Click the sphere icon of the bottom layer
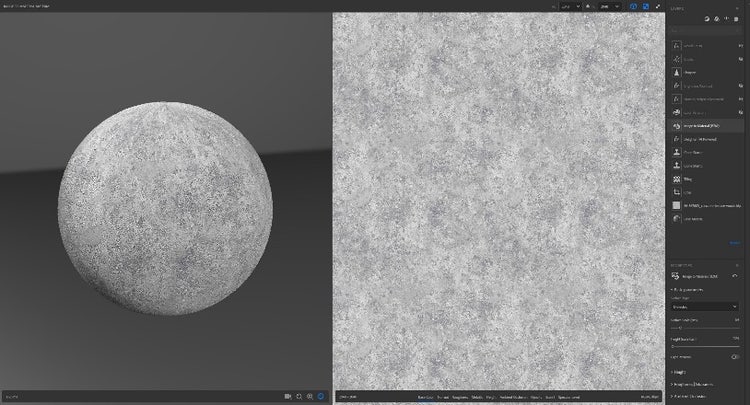 [676, 219]
